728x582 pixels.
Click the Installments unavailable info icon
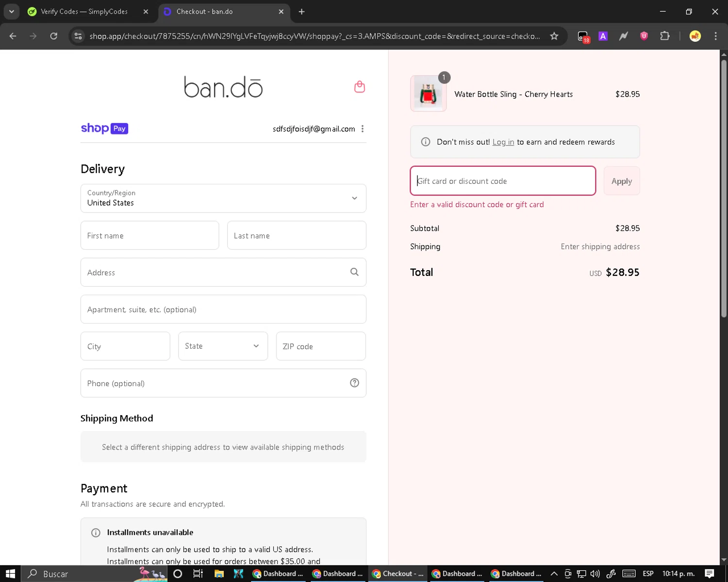[96, 533]
